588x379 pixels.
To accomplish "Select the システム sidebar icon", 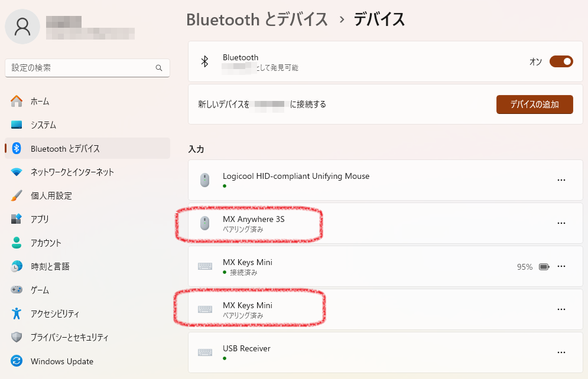I will 17,125.
